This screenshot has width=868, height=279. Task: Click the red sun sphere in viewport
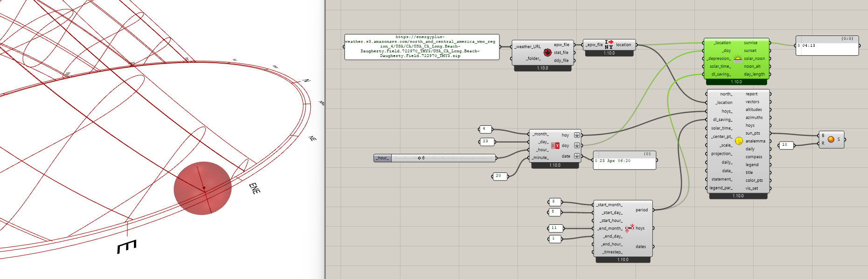(x=203, y=188)
